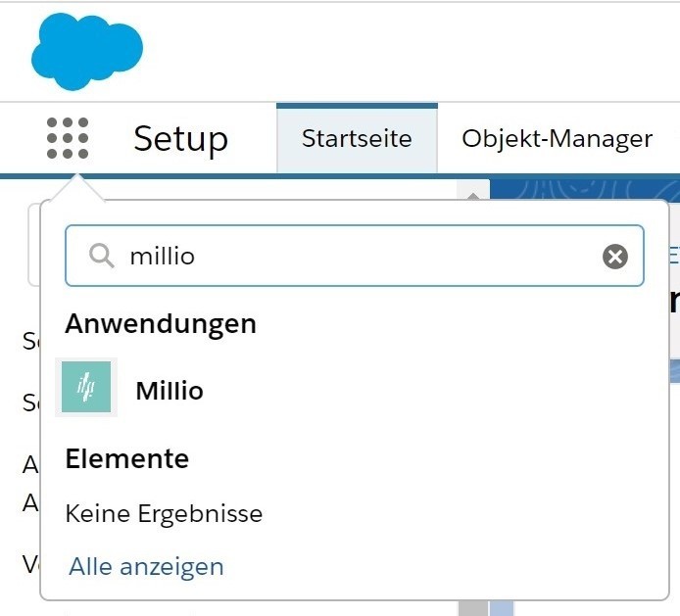
Task: Follow the Alle anzeigen link
Action: click(x=146, y=566)
